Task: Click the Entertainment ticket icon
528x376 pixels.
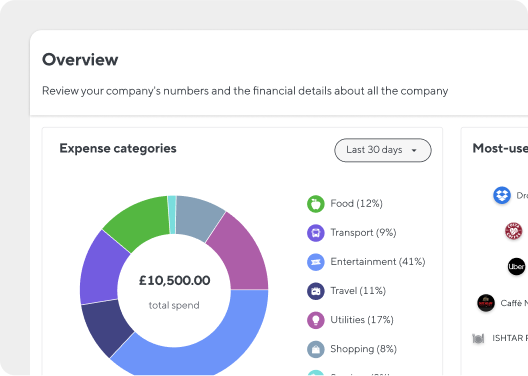Action: (x=316, y=262)
